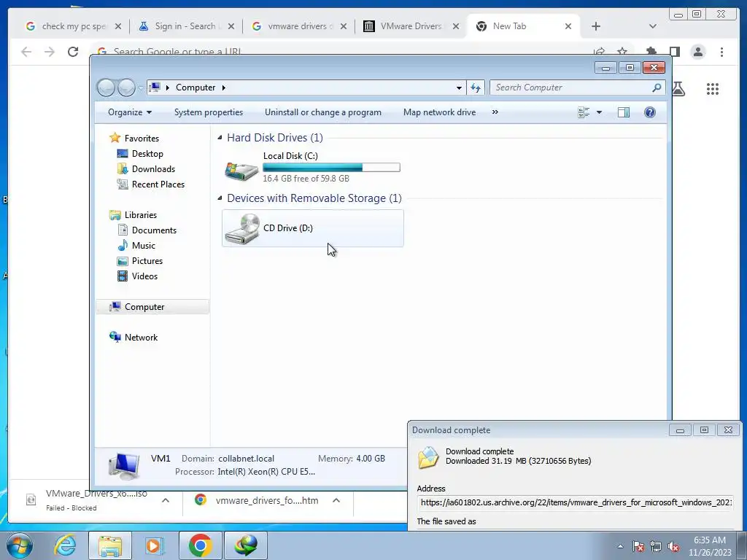The width and height of the screenshot is (747, 560).
Task: Open Chrome profile avatar
Action: coord(698,52)
